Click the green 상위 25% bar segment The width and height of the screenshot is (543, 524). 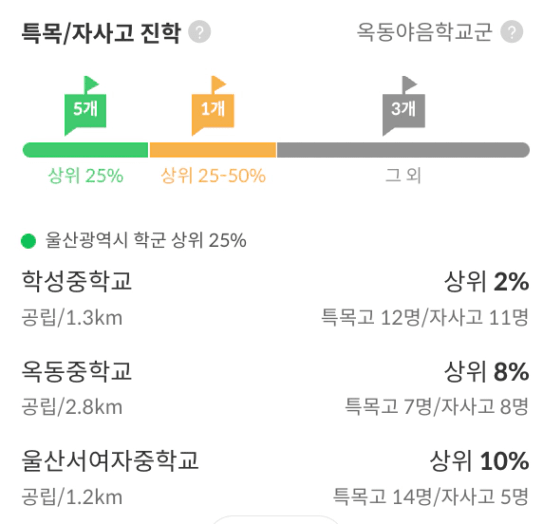[86, 150]
